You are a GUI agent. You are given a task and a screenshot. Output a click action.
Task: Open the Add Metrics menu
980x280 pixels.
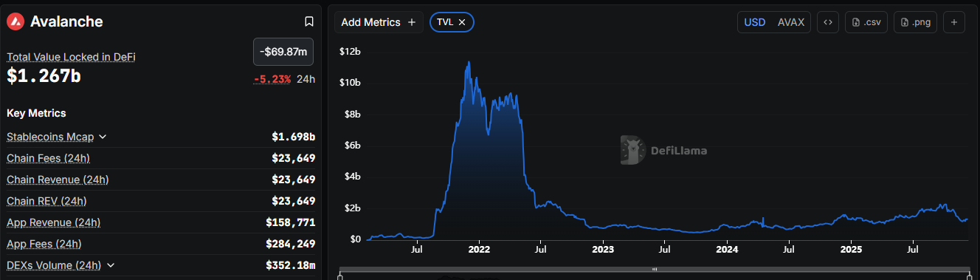click(x=379, y=22)
